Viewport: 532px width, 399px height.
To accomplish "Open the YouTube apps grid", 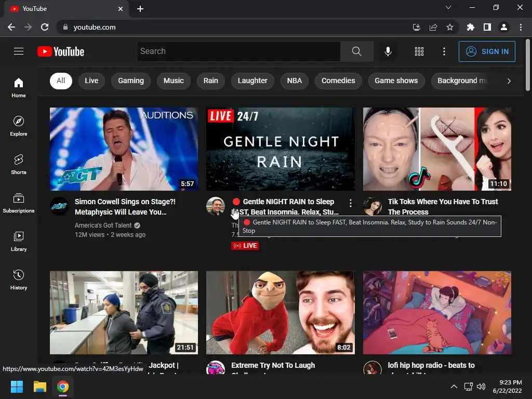I will tap(419, 51).
